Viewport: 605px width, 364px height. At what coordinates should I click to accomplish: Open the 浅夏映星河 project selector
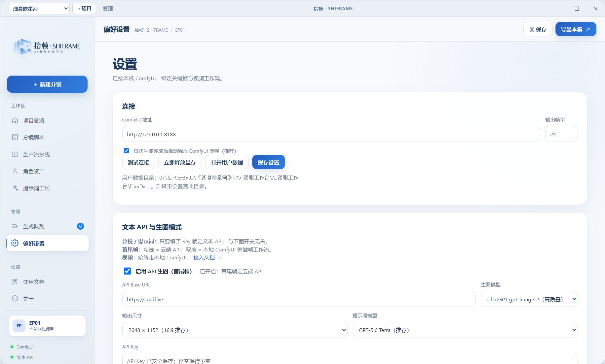39,9
